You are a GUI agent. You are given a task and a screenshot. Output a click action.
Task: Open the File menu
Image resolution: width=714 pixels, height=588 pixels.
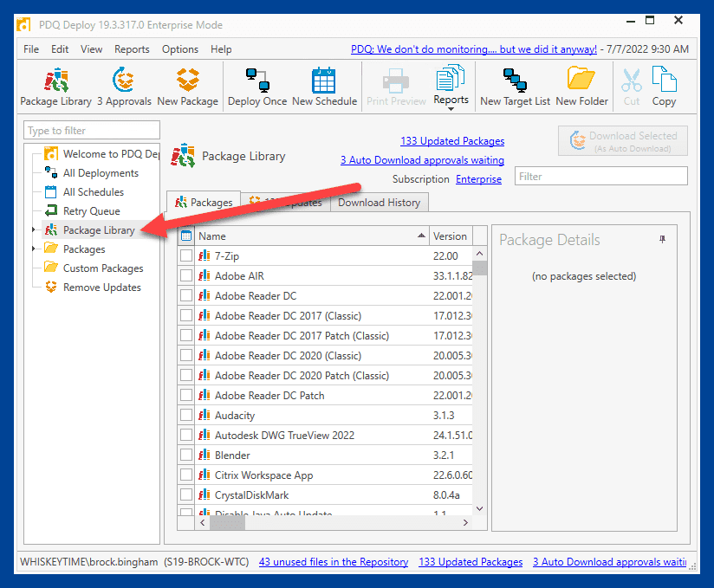(x=31, y=49)
